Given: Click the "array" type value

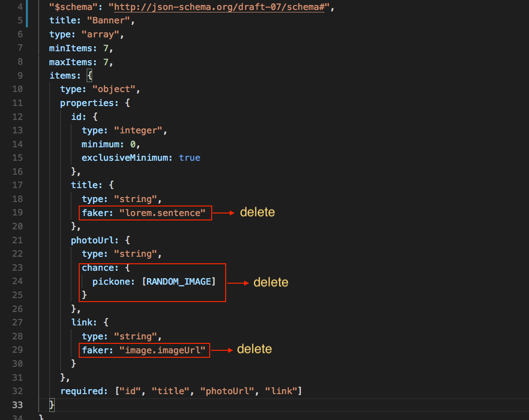Looking at the screenshot, I should point(102,34).
